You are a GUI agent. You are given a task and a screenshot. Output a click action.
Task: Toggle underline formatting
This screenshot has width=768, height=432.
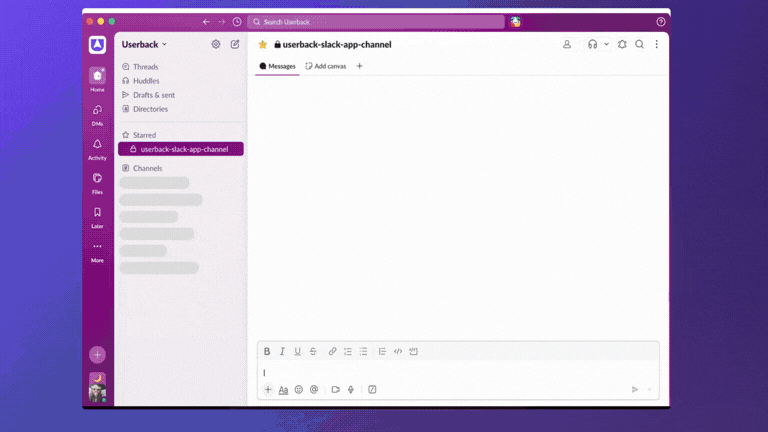297,351
